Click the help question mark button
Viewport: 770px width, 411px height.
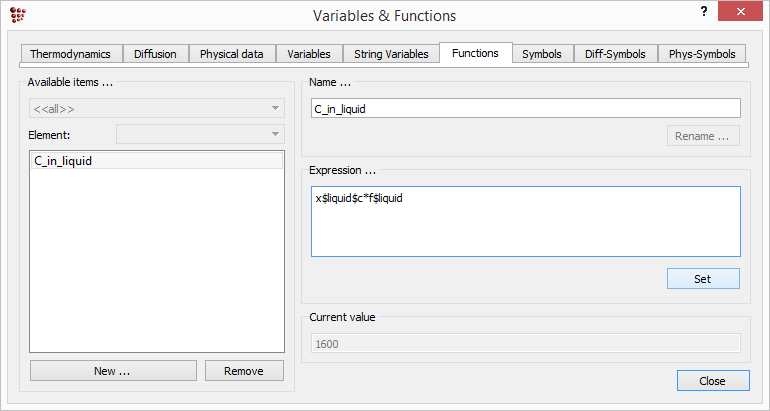pos(703,11)
